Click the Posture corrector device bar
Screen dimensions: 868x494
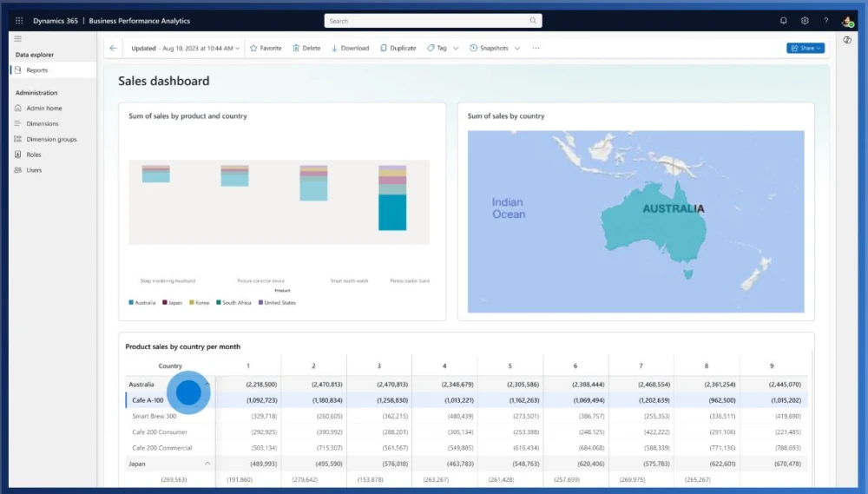pyautogui.click(x=234, y=175)
